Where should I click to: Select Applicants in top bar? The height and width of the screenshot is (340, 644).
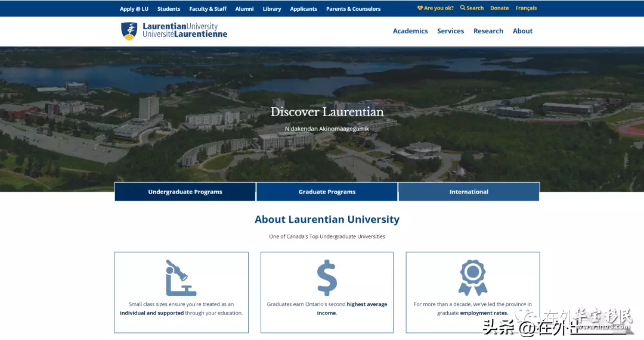[304, 8]
